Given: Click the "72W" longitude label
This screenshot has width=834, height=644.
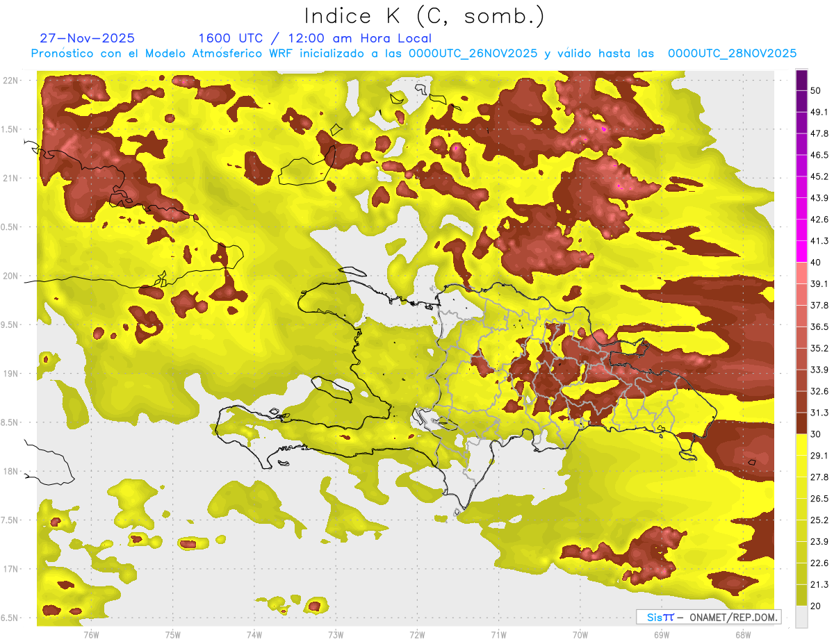Looking at the screenshot, I should (x=417, y=634).
